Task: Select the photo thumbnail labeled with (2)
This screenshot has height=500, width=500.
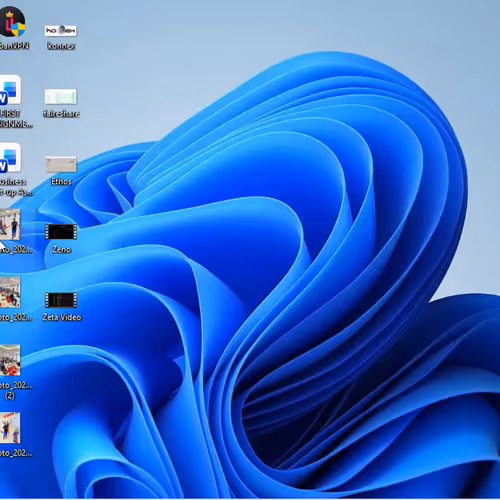Action: click(10, 360)
